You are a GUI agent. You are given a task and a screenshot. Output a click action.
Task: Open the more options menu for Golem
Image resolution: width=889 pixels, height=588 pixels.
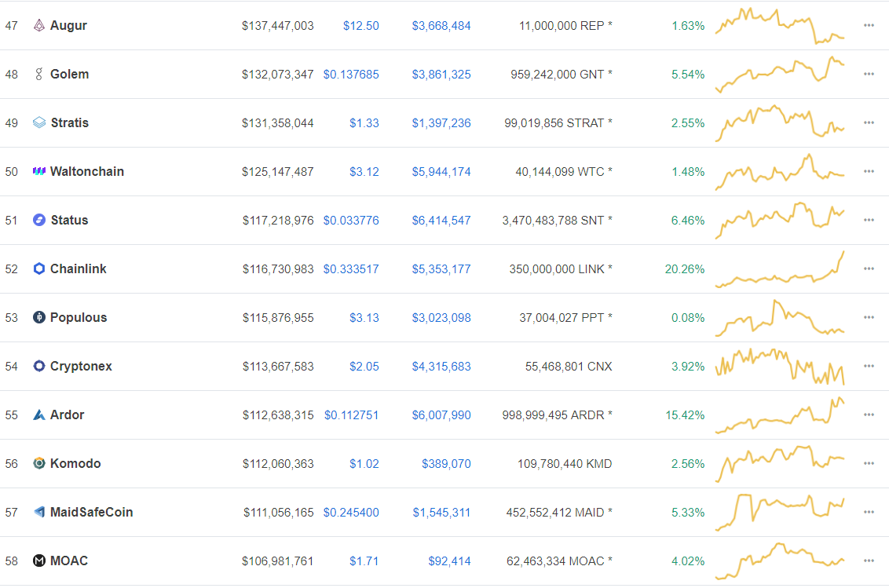(x=869, y=75)
